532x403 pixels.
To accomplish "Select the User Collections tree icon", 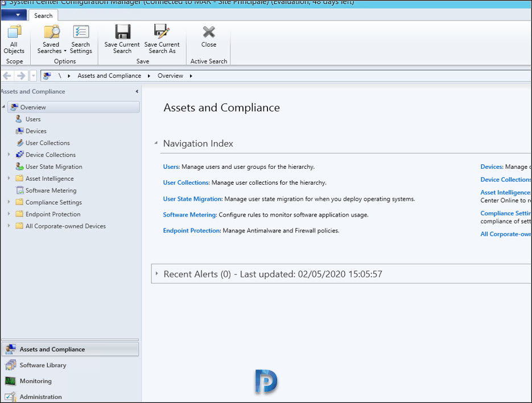I will (x=20, y=143).
